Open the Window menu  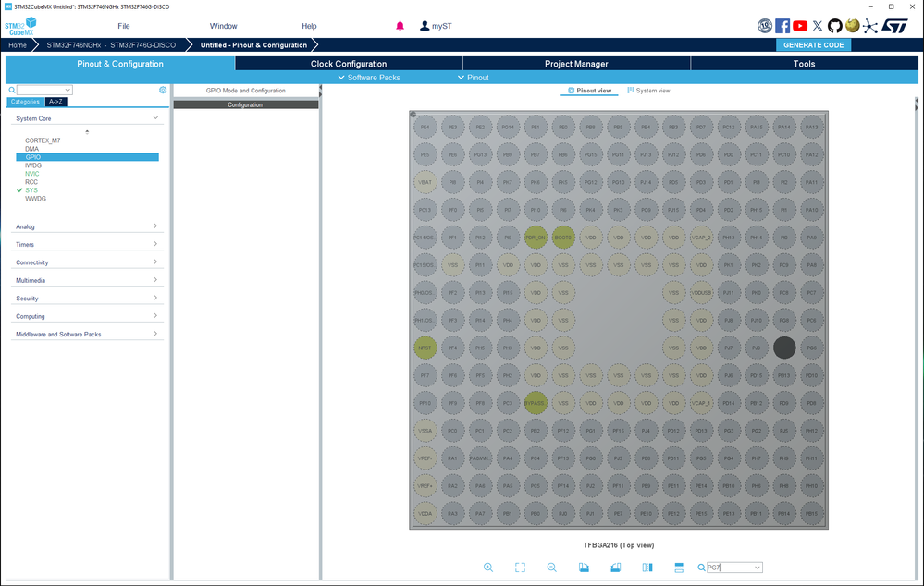(223, 26)
